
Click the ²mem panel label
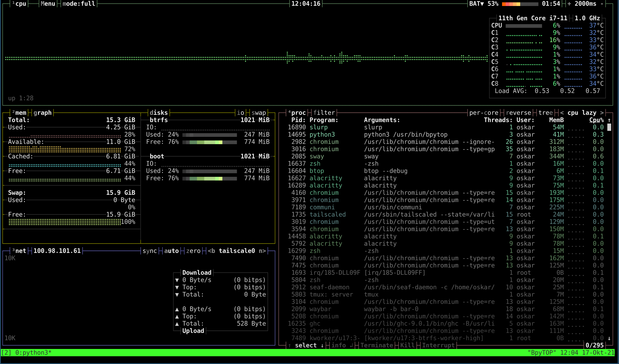click(x=20, y=113)
